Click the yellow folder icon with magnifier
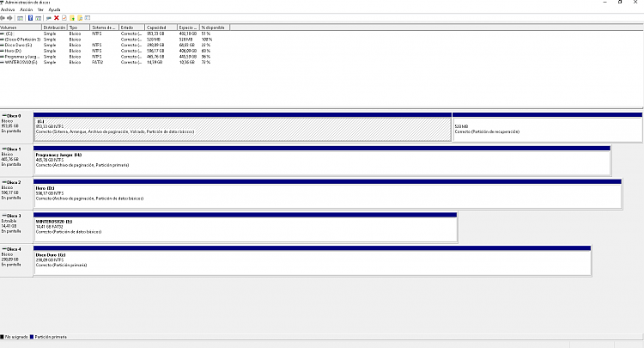644x348 pixels. coord(80,18)
